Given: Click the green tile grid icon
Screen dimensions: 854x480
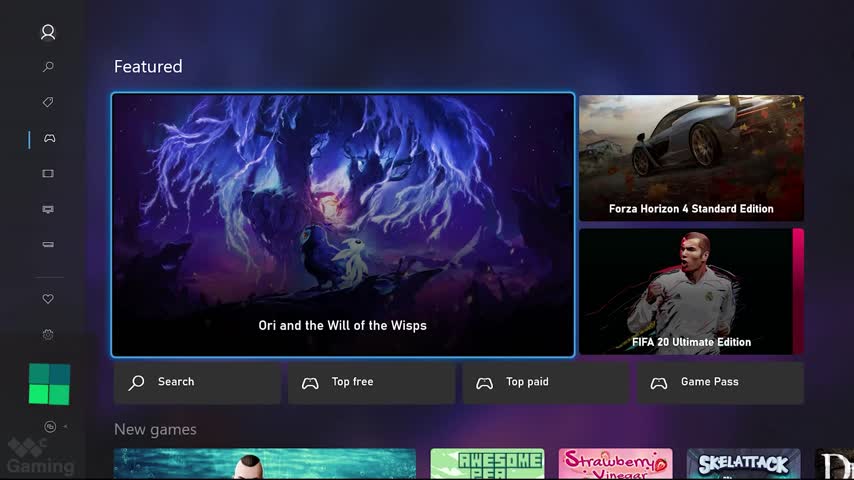Looking at the screenshot, I should [x=49, y=384].
